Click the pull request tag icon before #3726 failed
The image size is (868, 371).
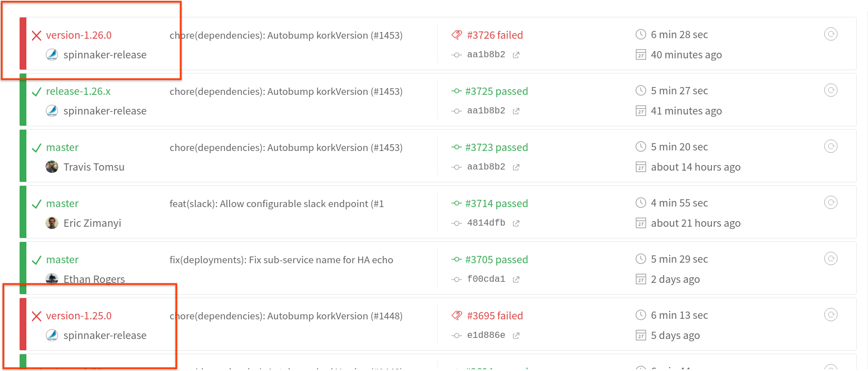[458, 34]
